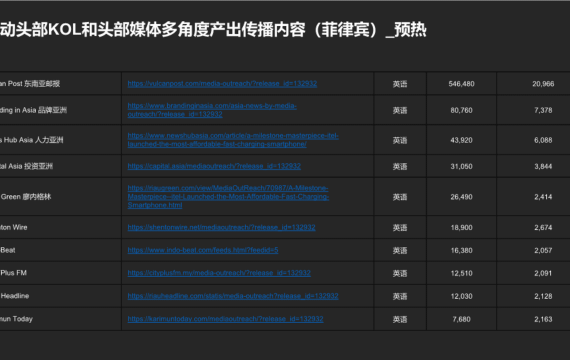Click the 'in Asia 品牌亚洲' media name cell

[60, 110]
